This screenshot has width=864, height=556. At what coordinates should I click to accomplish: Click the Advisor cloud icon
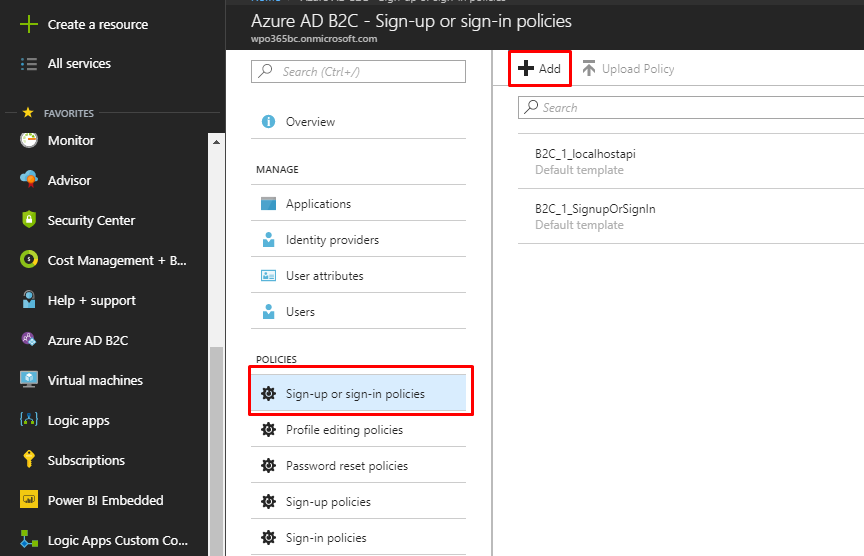[29, 180]
